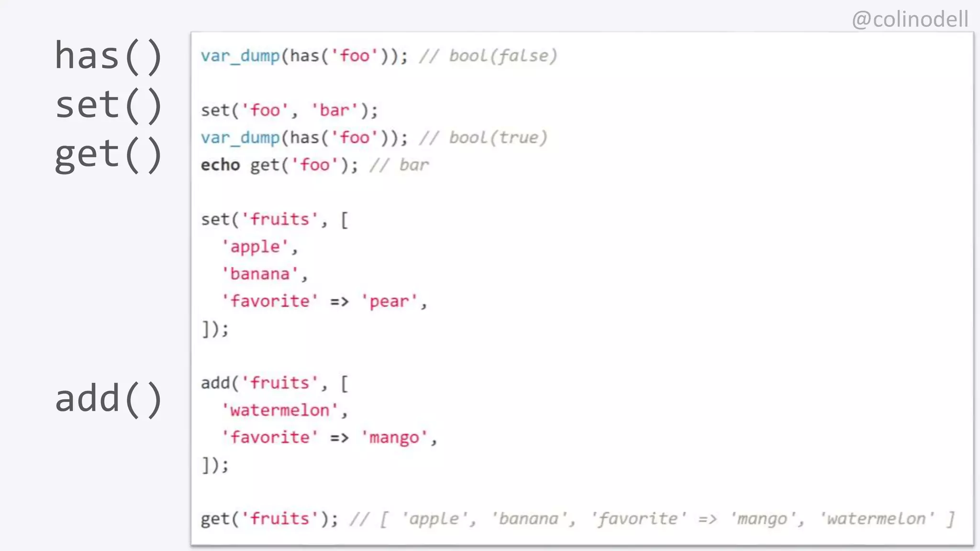Click the 'favorite' key in set array
980x551 pixels.
pyautogui.click(x=270, y=301)
